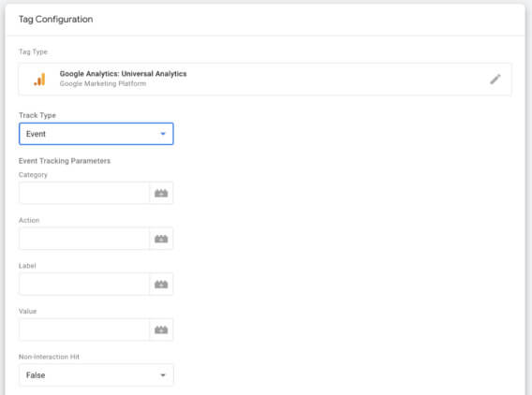Focus the Action input field

[84, 239]
